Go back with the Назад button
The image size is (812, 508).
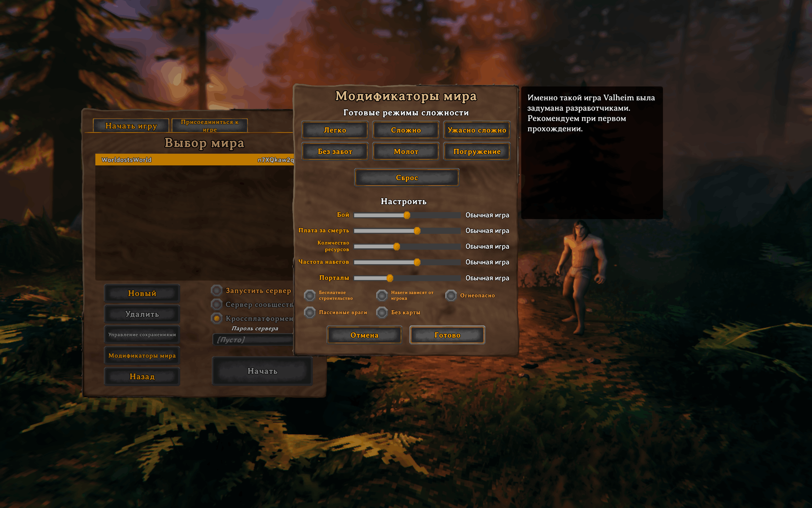pos(142,377)
